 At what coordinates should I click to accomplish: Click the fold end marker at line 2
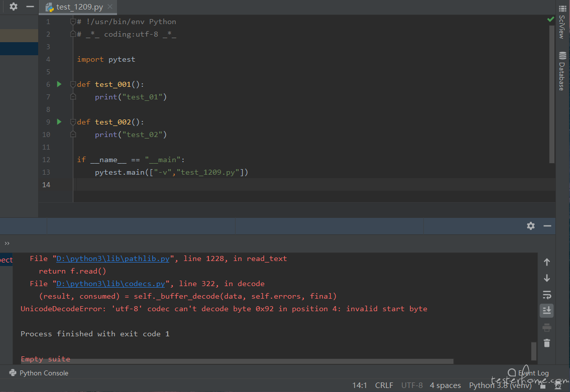pos(73,34)
